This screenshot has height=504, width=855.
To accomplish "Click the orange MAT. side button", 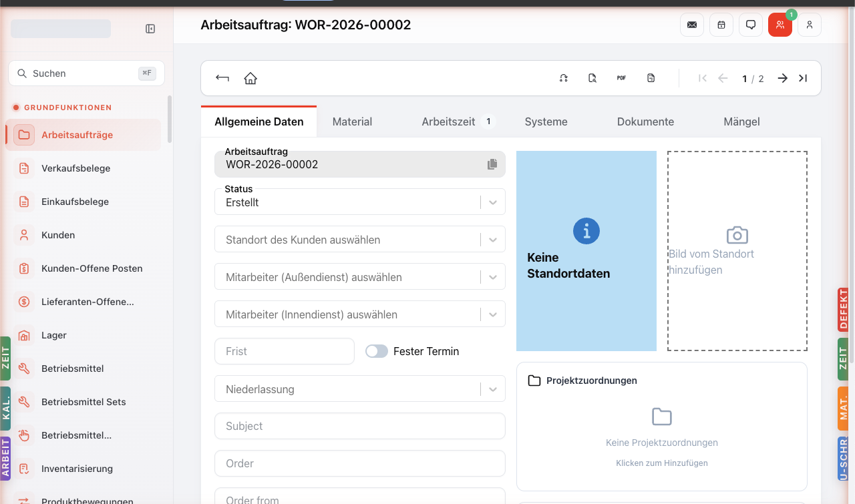I will pos(843,409).
